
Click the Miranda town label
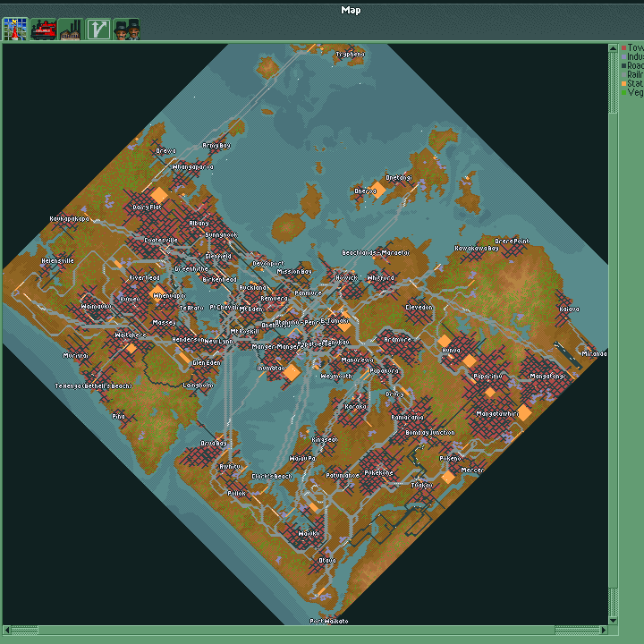point(594,353)
